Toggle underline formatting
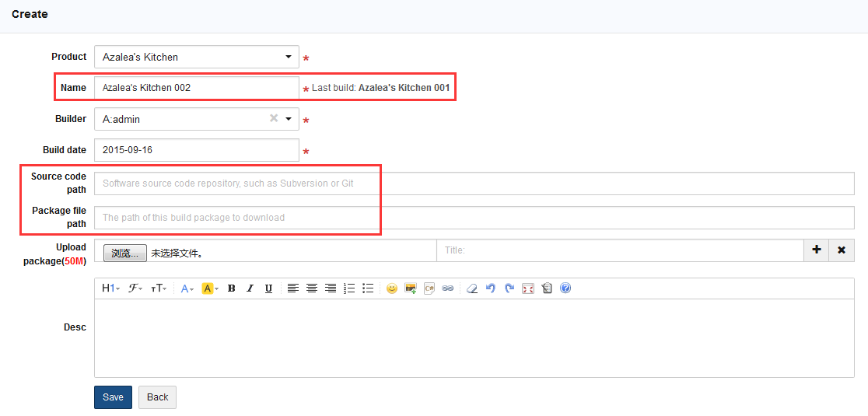The width and height of the screenshot is (868, 416). [x=268, y=288]
